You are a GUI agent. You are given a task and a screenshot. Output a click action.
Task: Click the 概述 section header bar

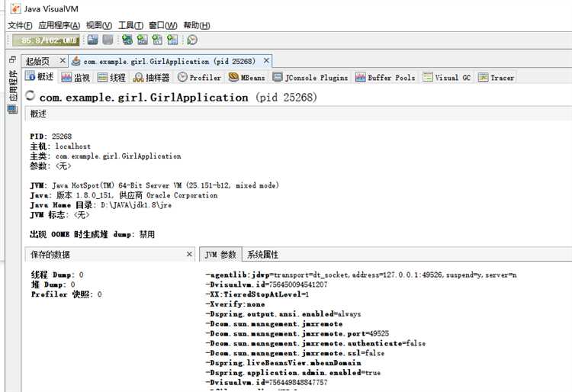pyautogui.click(x=298, y=114)
